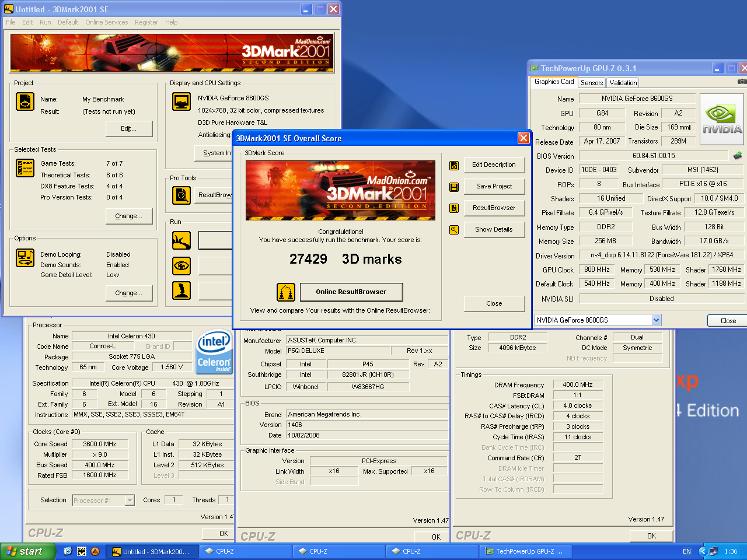Expand the CPU-Z Processor #1 selection dropdown
The width and height of the screenshot is (747, 560).
click(x=130, y=501)
